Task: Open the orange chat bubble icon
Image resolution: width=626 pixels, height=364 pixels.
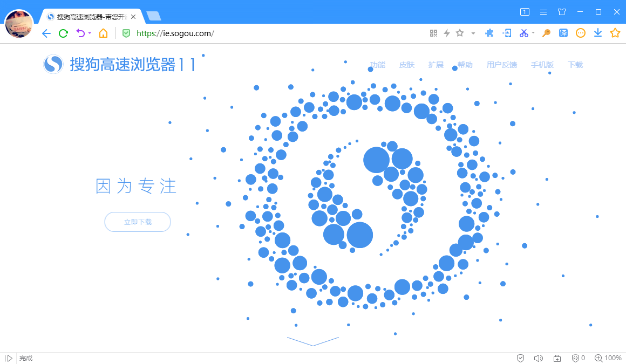Action: pos(581,33)
